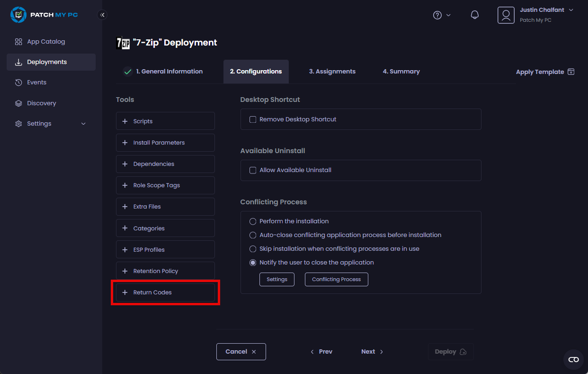Switch to the 3. Assignments tab
588x374 pixels.
click(332, 72)
